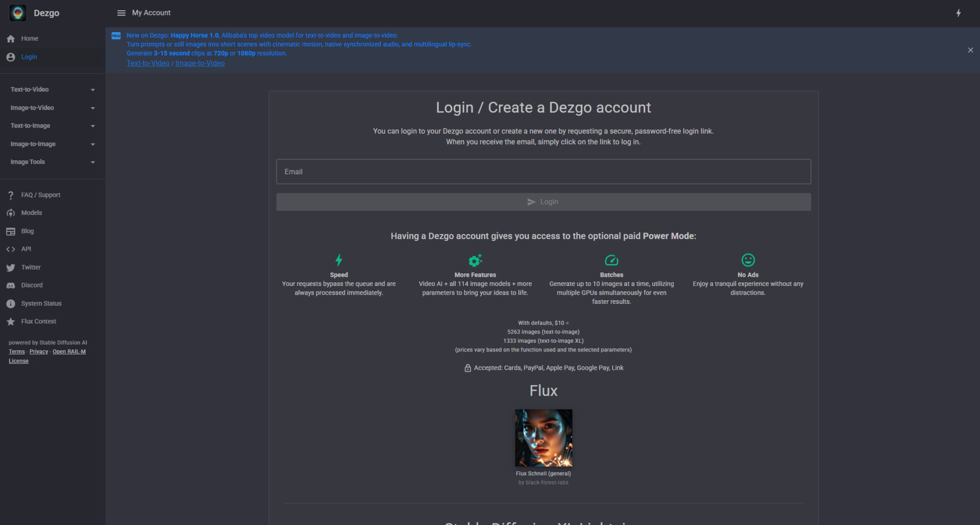This screenshot has height=525, width=980.
Task: Expand the Image-to-Video menu
Action: point(53,108)
